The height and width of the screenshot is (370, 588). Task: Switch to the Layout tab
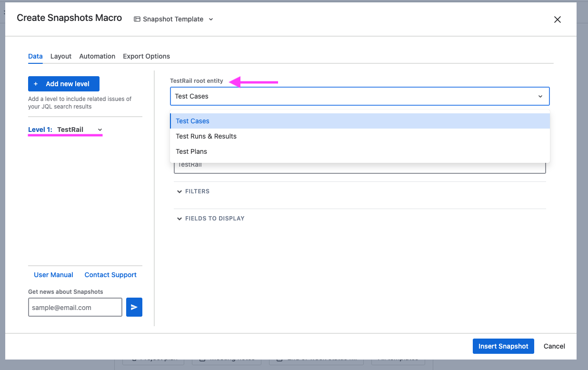click(x=61, y=56)
